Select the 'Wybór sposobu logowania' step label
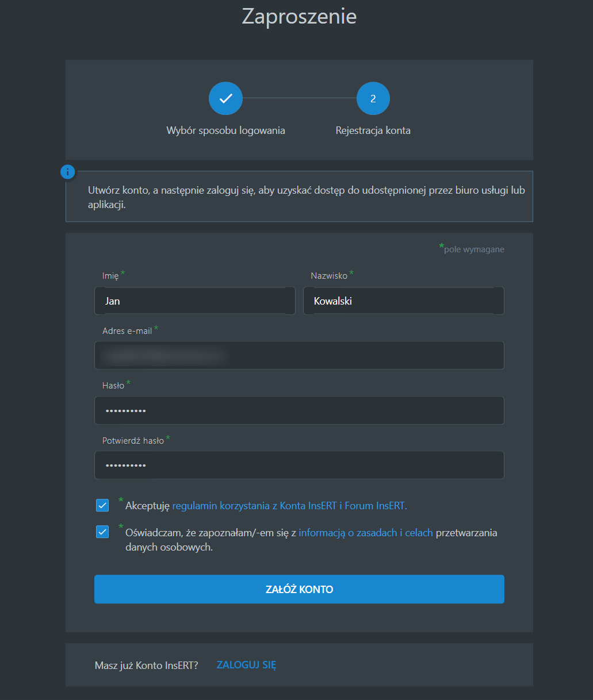Viewport: 593px width, 700px height. point(225,130)
